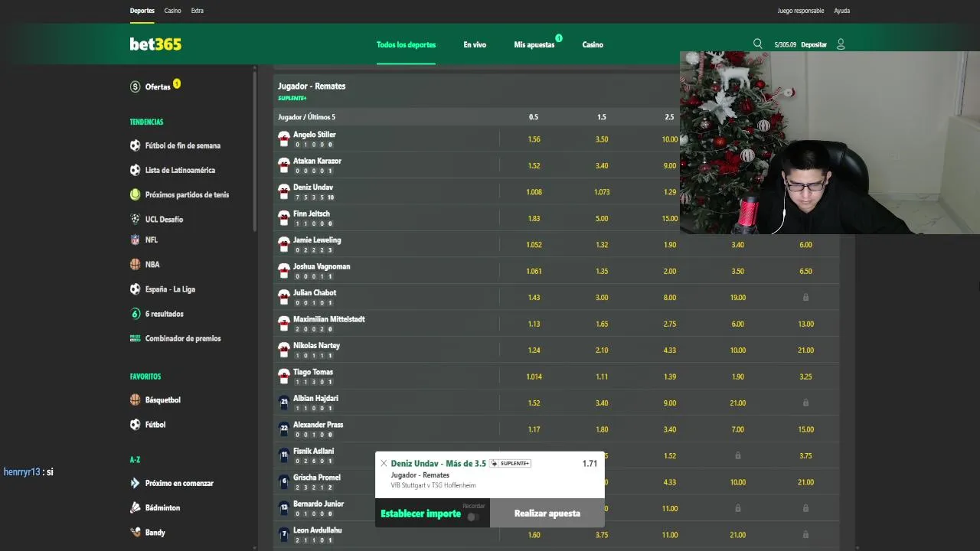Click the account balance amount
Image resolution: width=980 pixels, height=551 pixels.
tap(786, 44)
